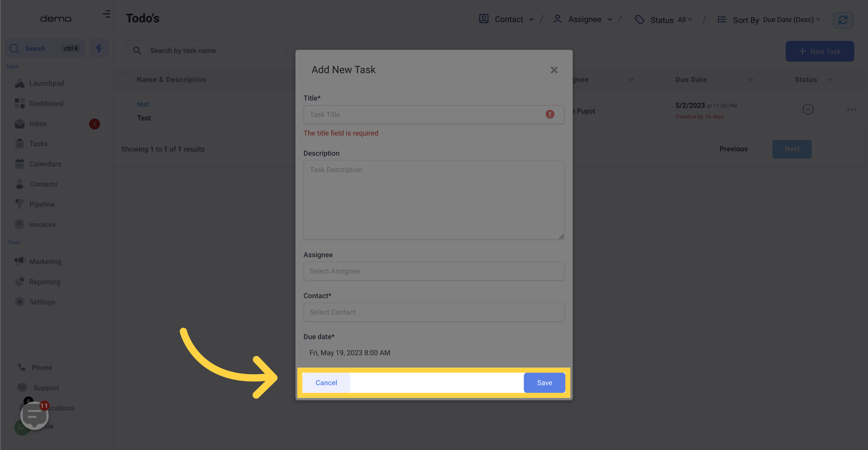868x450 pixels.
Task: Click the Phone handset icon
Action: [x=22, y=367]
